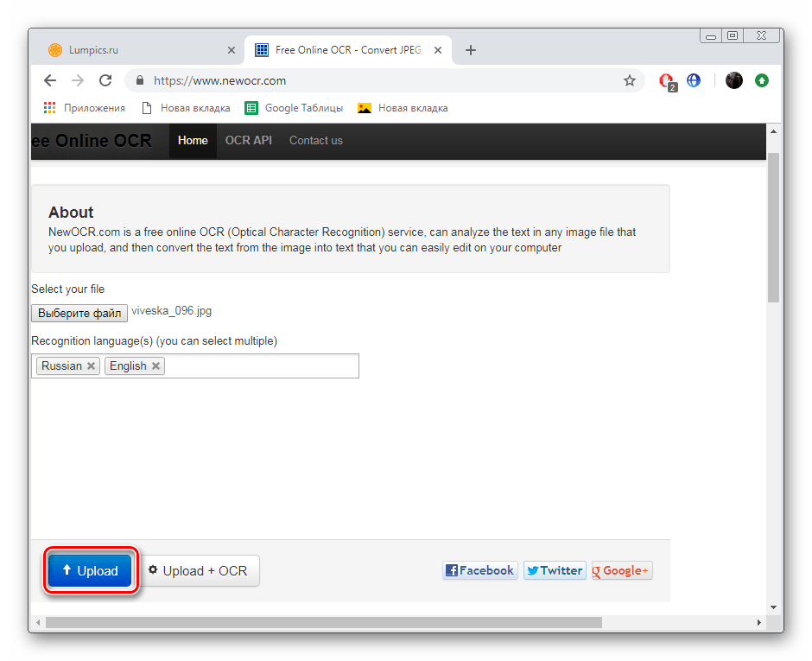Share on Facebook
The width and height of the screenshot is (812, 661).
(x=480, y=570)
